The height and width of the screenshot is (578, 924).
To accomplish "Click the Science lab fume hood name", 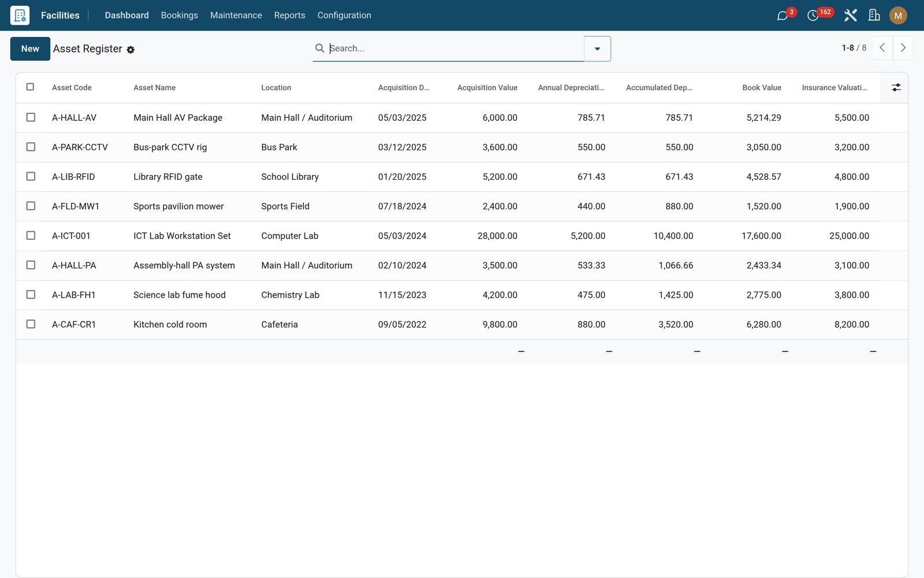I will click(x=180, y=295).
